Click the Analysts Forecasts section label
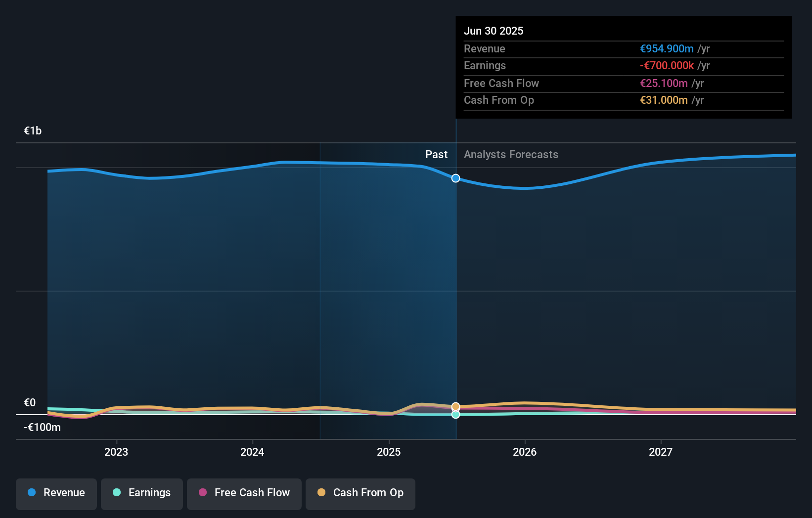812x518 pixels. tap(511, 154)
